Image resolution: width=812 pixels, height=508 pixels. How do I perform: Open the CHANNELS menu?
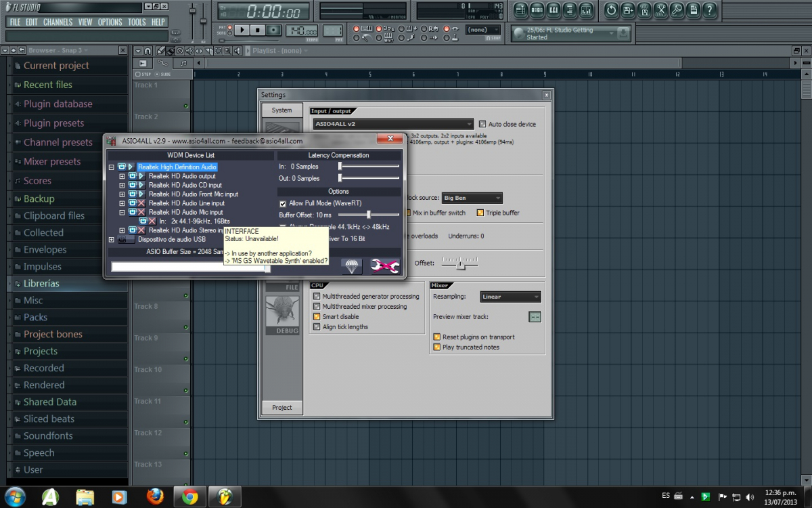click(x=58, y=22)
